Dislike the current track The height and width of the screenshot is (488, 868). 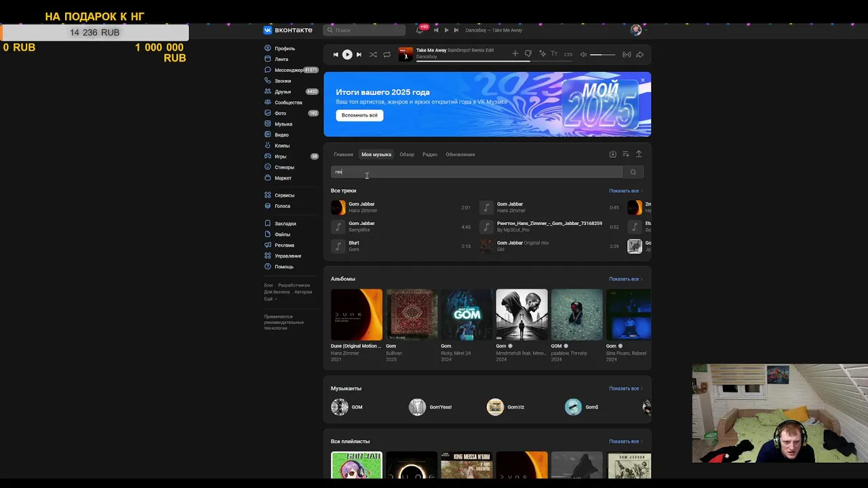point(528,54)
